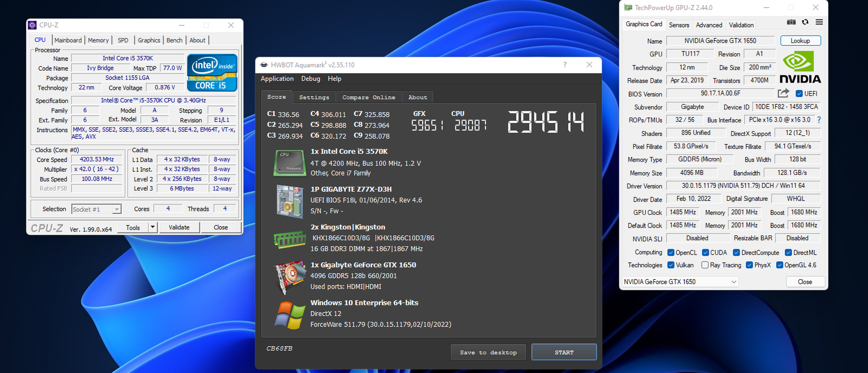This screenshot has width=868, height=373.
Task: Click the GPU-Z screenshot camera icon
Action: (791, 22)
